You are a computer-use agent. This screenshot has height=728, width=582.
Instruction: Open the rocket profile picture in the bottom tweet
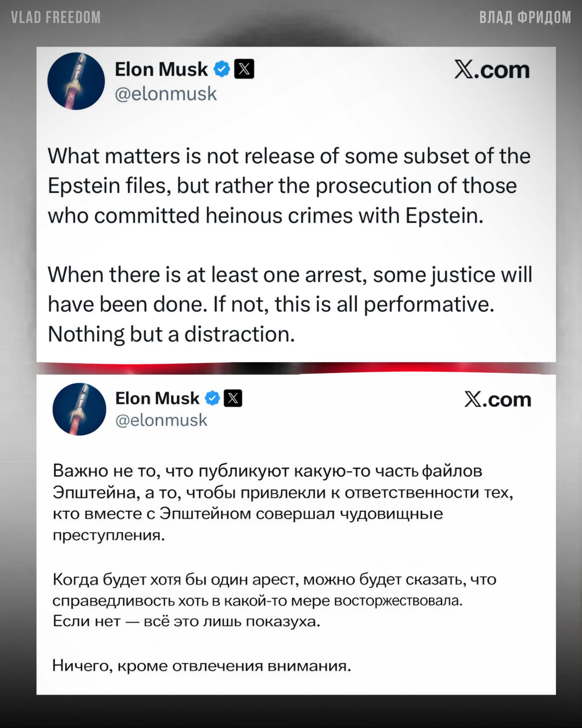[79, 409]
